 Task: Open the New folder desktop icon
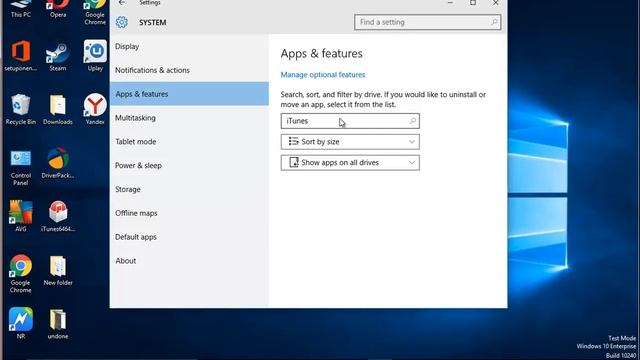click(x=58, y=270)
